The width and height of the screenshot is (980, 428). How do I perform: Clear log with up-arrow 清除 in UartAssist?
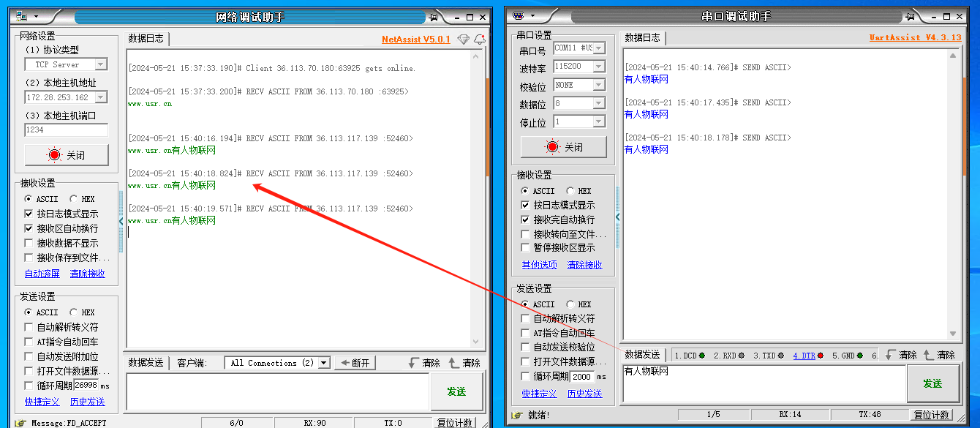pyautogui.click(x=939, y=355)
